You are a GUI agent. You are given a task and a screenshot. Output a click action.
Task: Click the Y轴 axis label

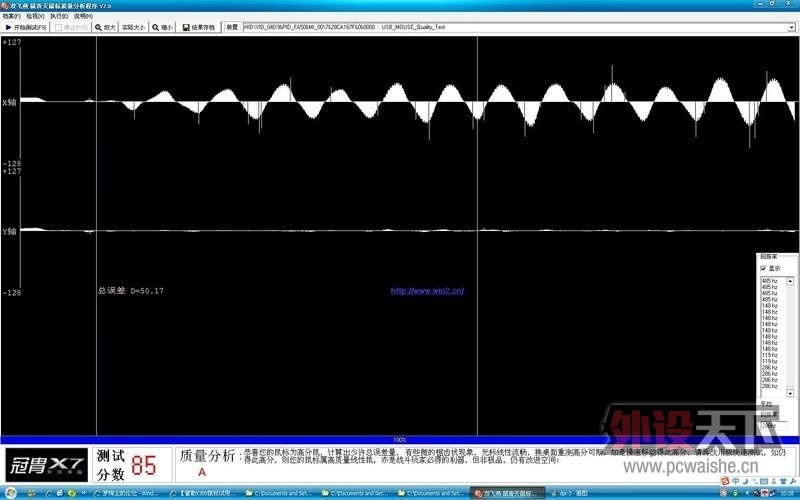9,232
